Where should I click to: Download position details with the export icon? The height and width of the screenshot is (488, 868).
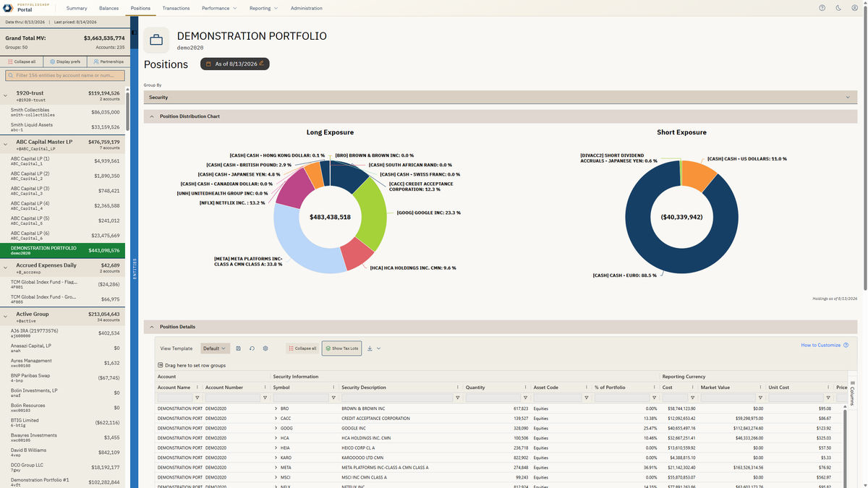[370, 348]
